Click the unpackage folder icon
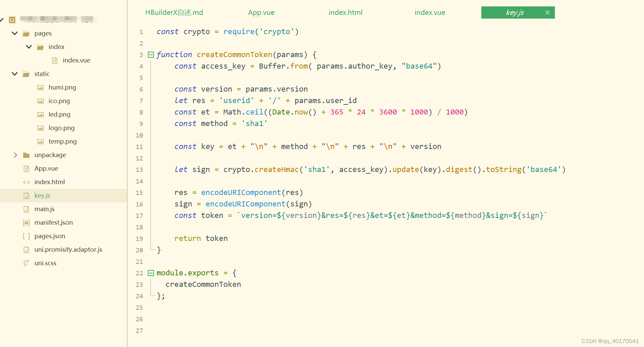The height and width of the screenshot is (347, 644). click(x=26, y=155)
